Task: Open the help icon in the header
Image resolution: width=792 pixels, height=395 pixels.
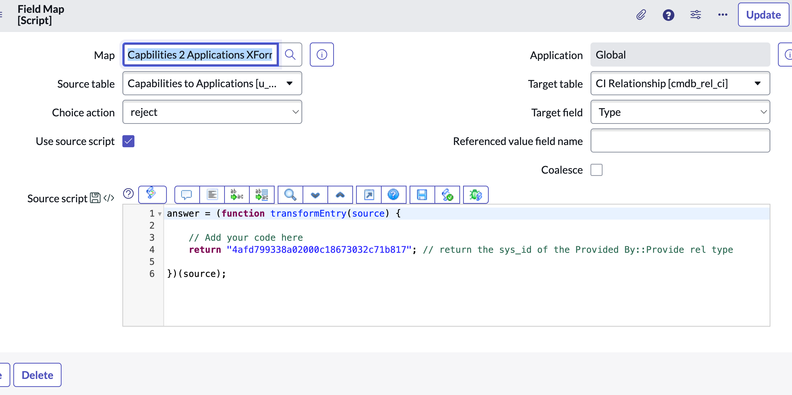Action: click(668, 15)
